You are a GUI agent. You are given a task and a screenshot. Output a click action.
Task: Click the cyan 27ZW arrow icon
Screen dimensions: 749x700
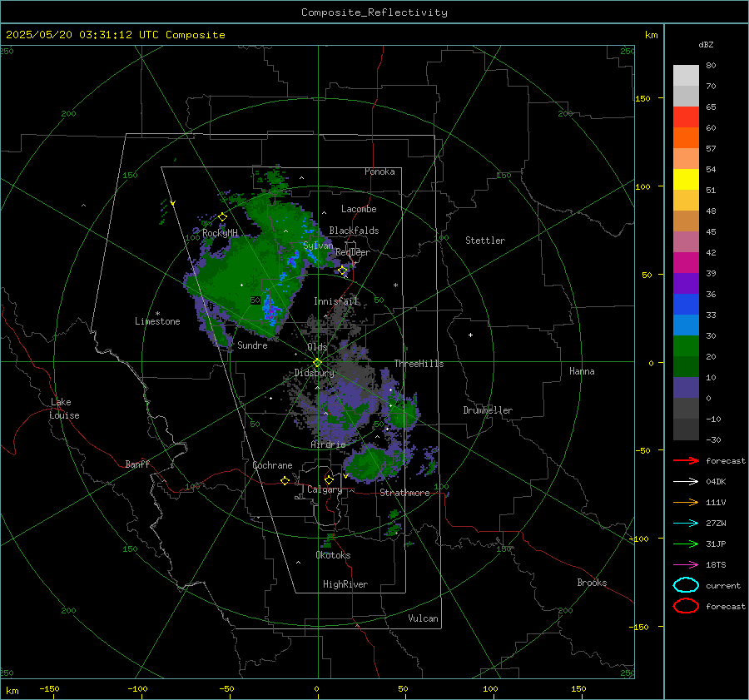(686, 524)
